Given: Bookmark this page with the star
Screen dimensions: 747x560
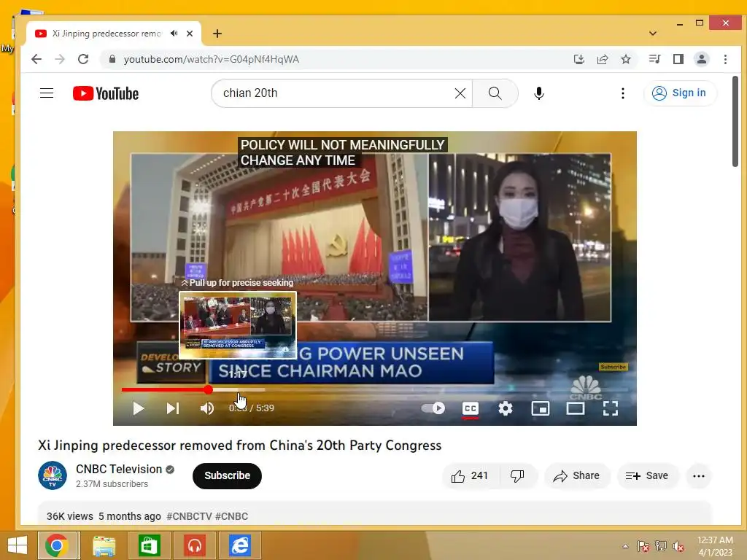Looking at the screenshot, I should (x=626, y=59).
